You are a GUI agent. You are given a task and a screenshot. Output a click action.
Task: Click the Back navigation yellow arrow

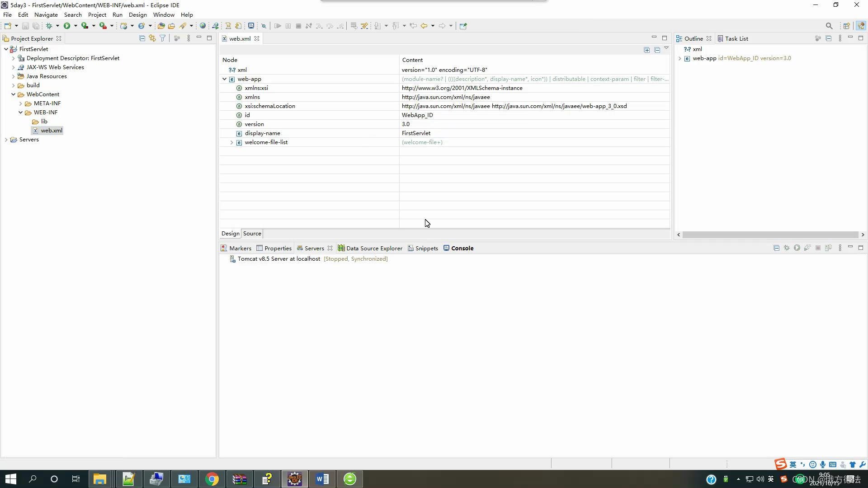coord(424,26)
